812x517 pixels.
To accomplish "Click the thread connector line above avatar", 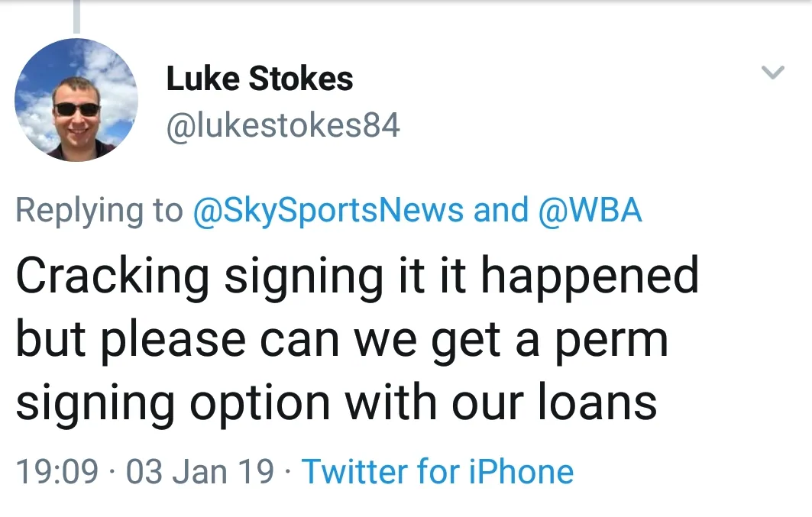I will point(76,17).
